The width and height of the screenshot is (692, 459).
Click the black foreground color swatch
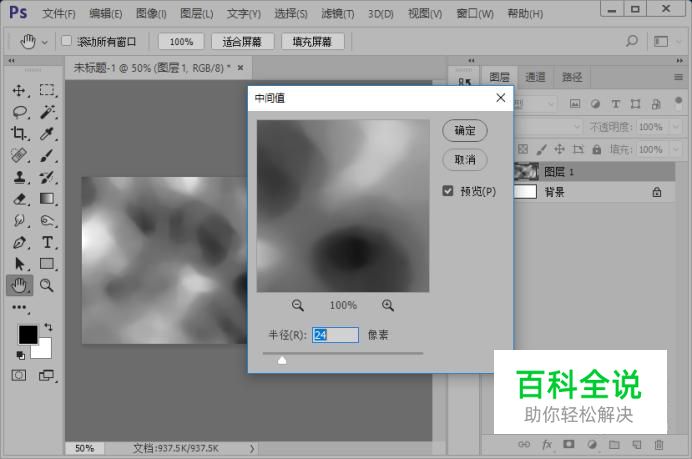[28, 335]
